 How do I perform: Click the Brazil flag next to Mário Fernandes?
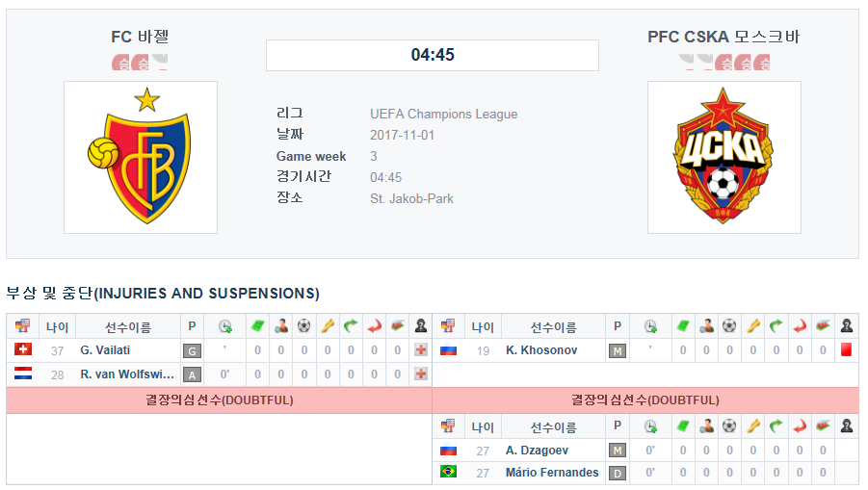coord(448,471)
